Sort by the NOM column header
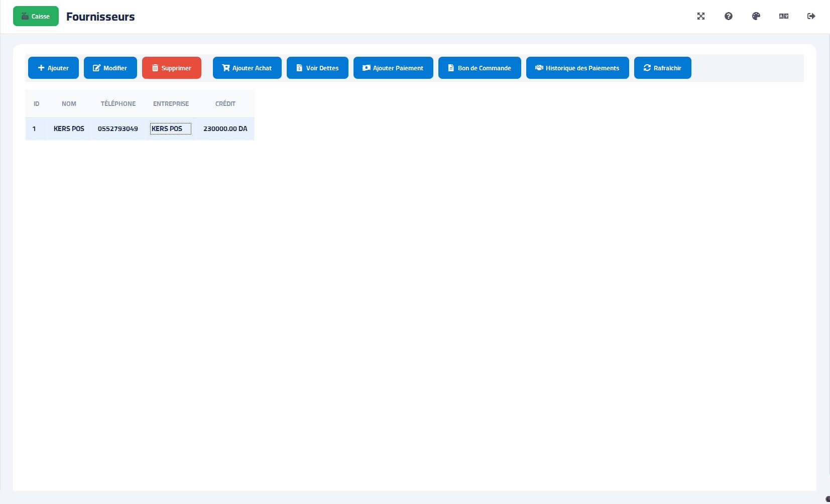830x504 pixels. (x=69, y=103)
